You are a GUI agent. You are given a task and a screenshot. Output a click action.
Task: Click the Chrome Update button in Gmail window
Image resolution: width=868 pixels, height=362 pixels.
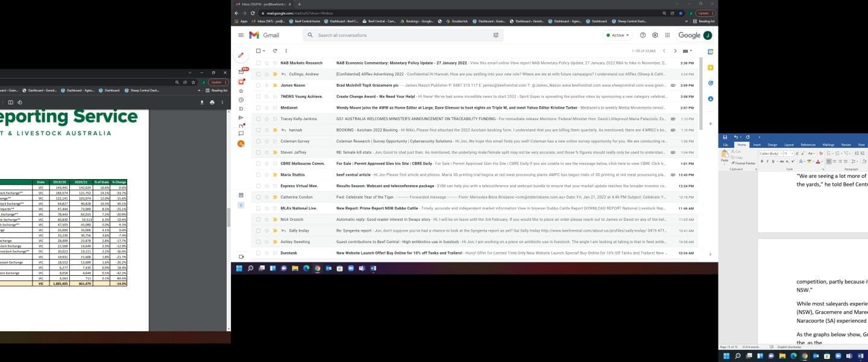coord(704,13)
